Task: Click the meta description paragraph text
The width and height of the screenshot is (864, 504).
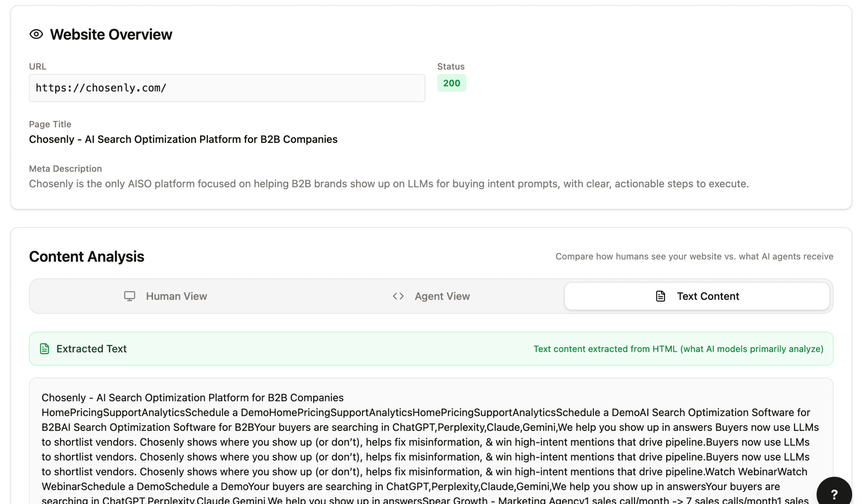Action: pos(389,184)
